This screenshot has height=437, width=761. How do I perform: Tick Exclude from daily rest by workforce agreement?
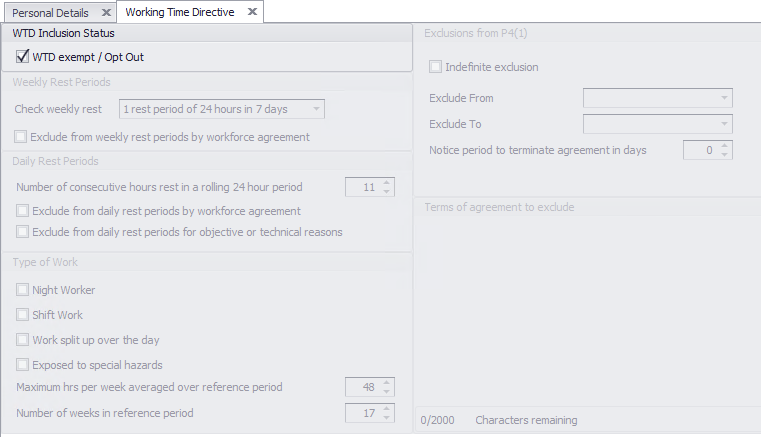(23, 211)
